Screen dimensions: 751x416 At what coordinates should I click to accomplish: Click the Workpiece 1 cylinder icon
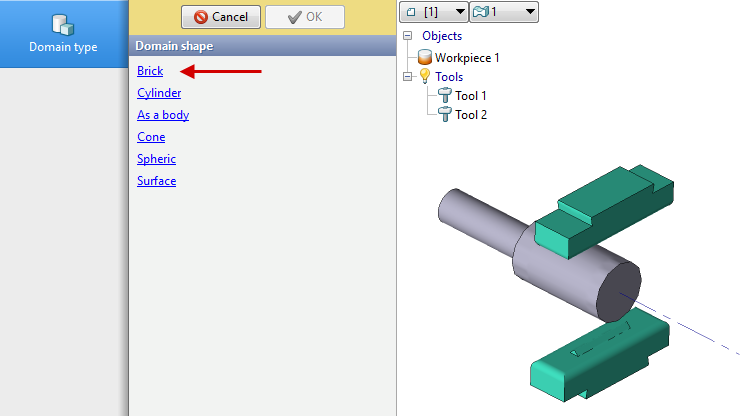(x=424, y=58)
